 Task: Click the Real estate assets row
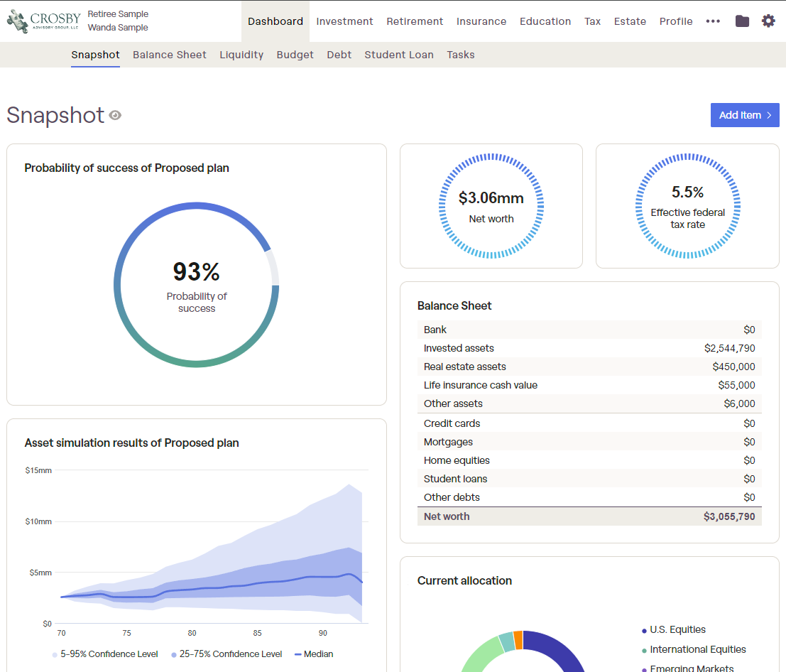click(589, 367)
